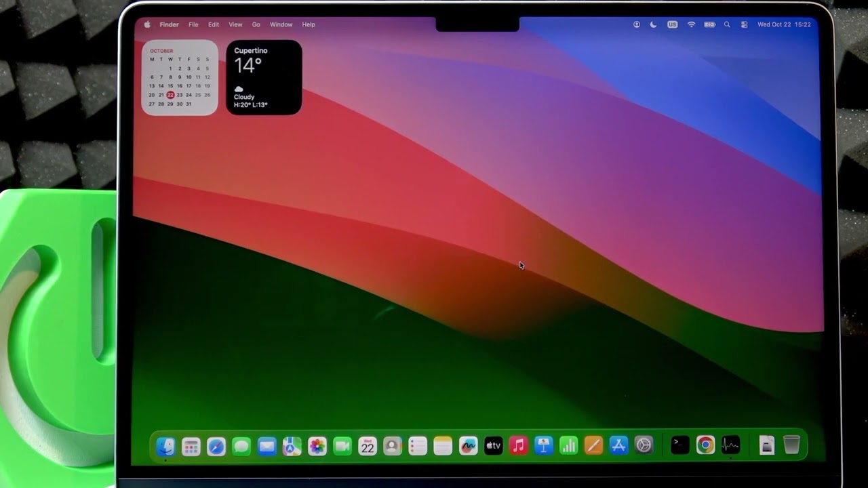Open the US input source menu
Image resolution: width=868 pixels, height=488 pixels.
click(x=672, y=24)
